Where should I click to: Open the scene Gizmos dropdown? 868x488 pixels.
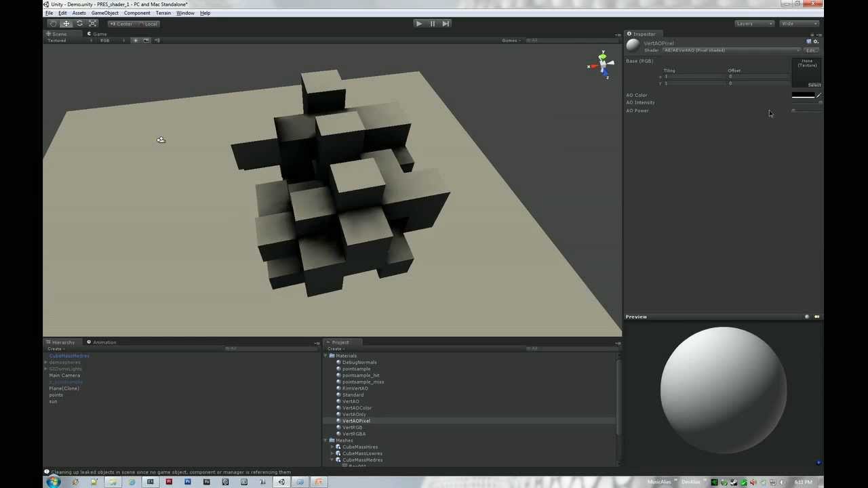[511, 41]
